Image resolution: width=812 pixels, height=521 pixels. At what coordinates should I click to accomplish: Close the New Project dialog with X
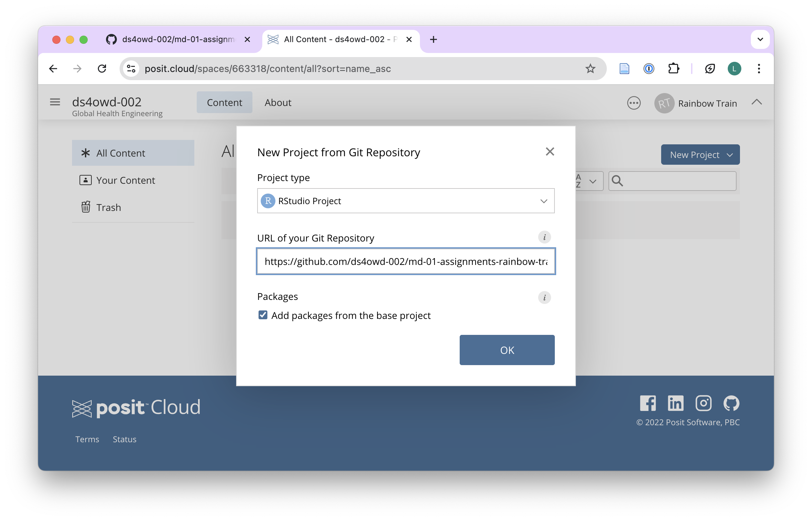tap(550, 151)
